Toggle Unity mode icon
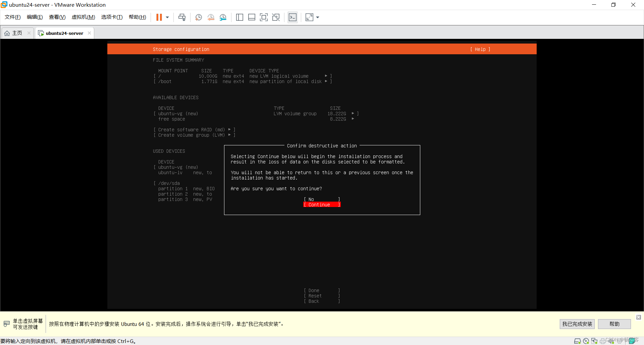 point(276,17)
